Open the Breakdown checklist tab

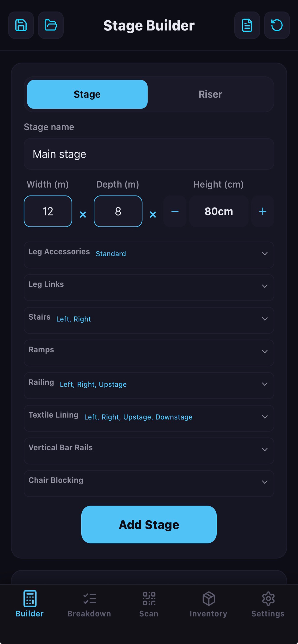[89, 604]
